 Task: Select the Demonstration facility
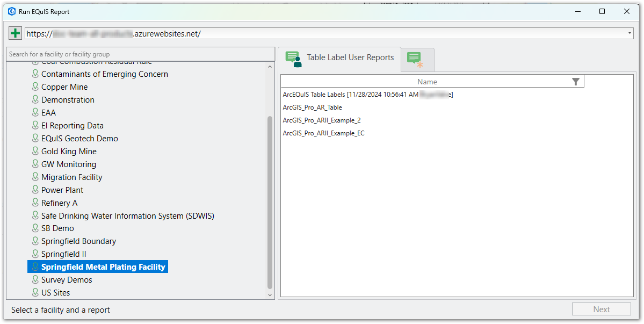[x=68, y=100]
